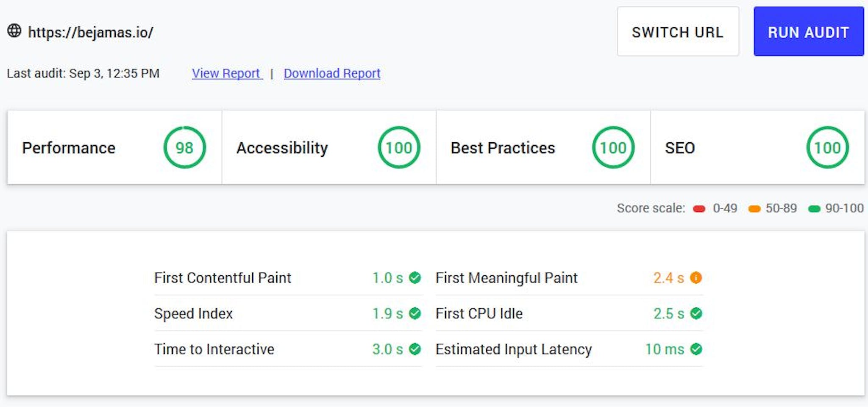Screen dimensions: 868x407
Task: Click the SEO score circle showing 100
Action: point(827,147)
